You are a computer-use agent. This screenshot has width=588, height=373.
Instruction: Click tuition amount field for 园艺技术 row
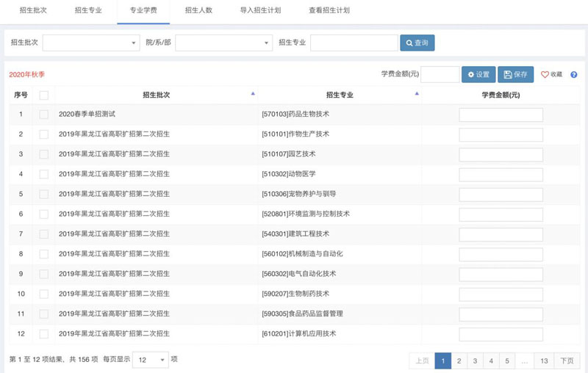click(x=501, y=154)
